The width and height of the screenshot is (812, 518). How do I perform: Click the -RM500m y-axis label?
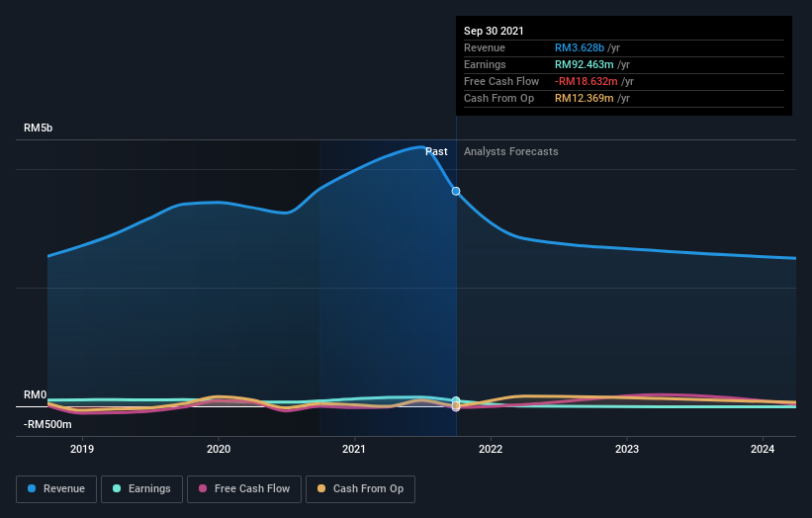[47, 424]
